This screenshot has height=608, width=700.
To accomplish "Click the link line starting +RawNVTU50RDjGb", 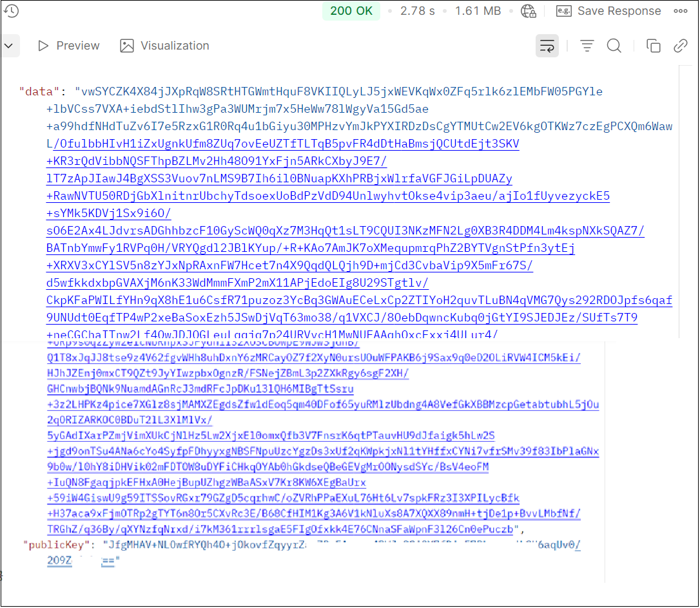I will pos(328,196).
